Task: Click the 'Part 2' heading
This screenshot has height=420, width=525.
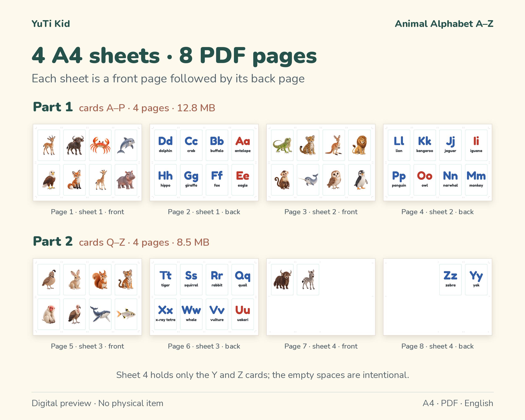Action: coord(53,241)
